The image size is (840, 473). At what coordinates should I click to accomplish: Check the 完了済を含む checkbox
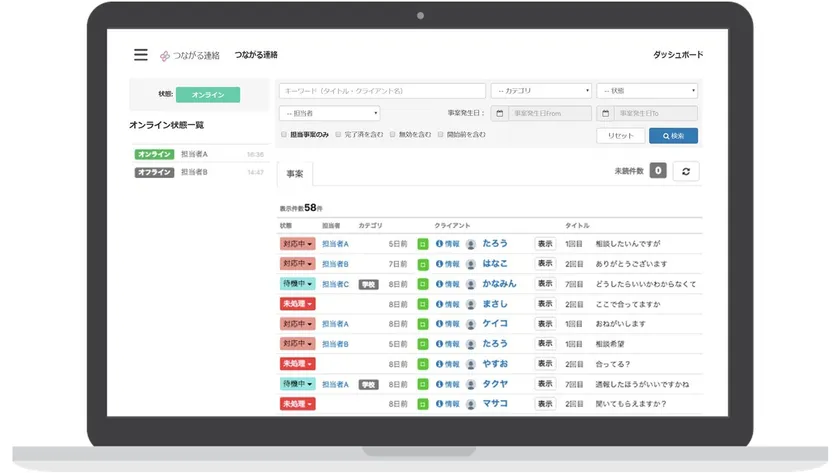[x=338, y=134]
